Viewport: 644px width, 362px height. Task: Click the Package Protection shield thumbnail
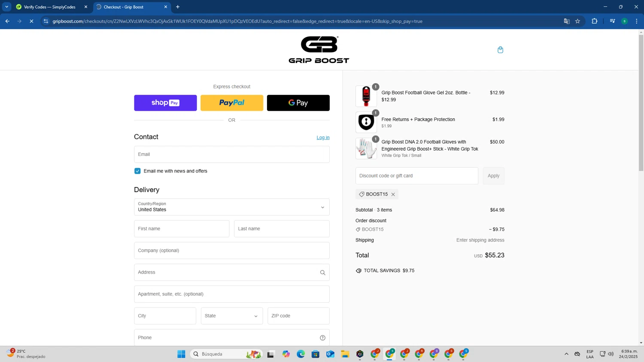pos(366,122)
